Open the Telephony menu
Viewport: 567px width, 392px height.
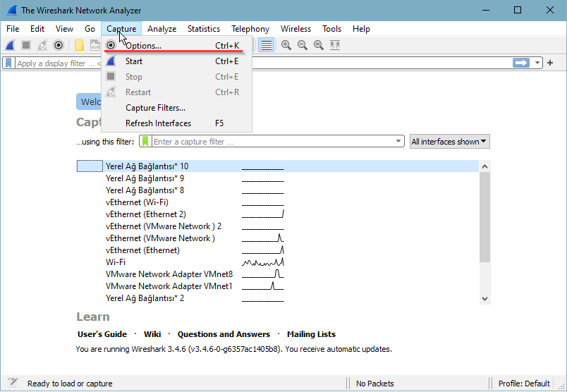coord(250,29)
